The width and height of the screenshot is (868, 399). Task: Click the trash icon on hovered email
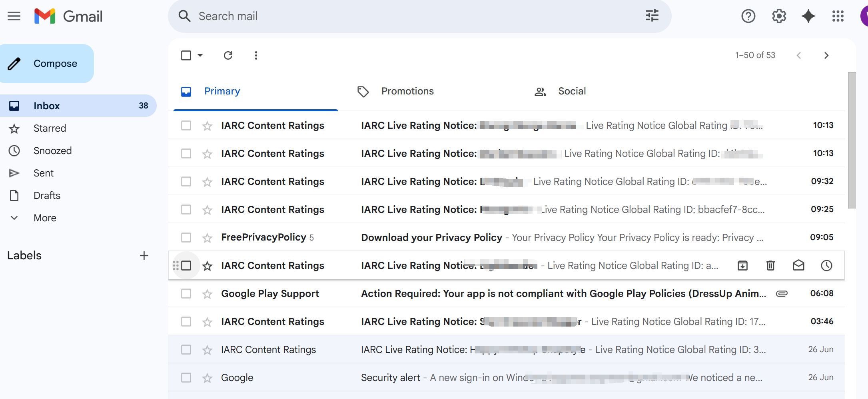tap(770, 265)
